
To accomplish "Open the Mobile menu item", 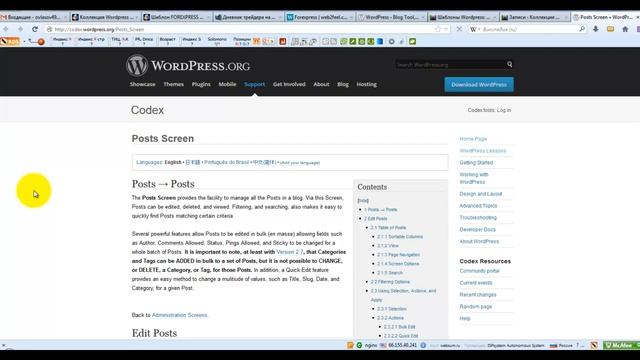I will [x=227, y=84].
